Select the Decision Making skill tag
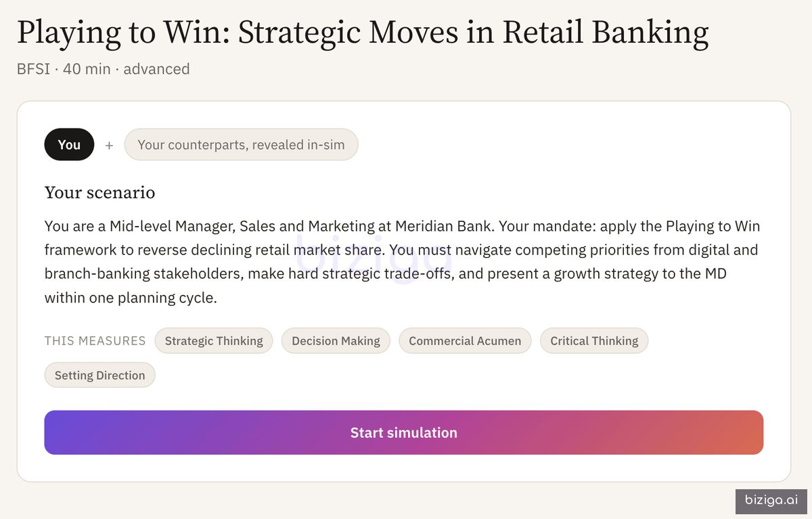This screenshot has height=519, width=812. pos(336,341)
